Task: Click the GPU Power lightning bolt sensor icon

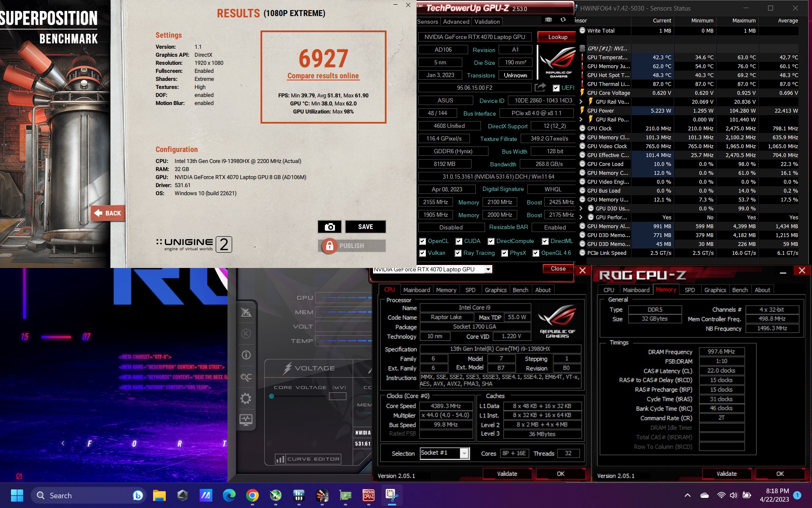Action: tap(582, 110)
